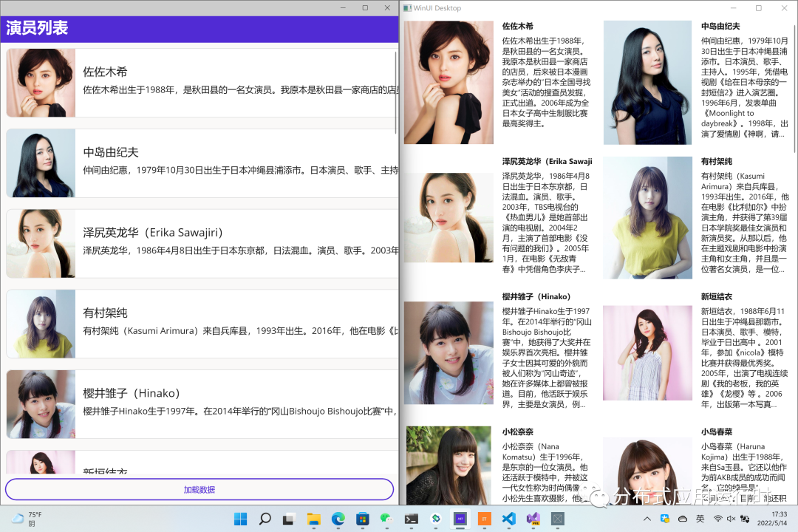
Task: Open the weather widget showing 75°F
Action: point(28,519)
